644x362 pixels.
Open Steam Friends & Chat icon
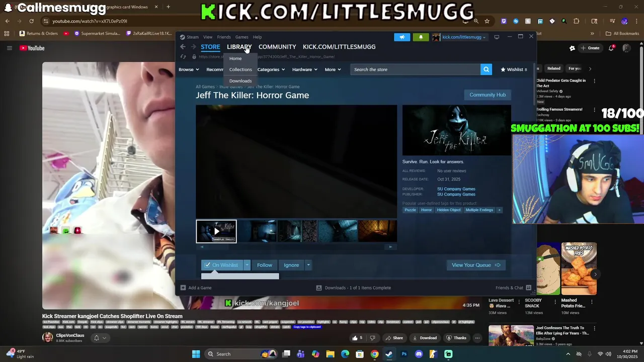(528, 288)
